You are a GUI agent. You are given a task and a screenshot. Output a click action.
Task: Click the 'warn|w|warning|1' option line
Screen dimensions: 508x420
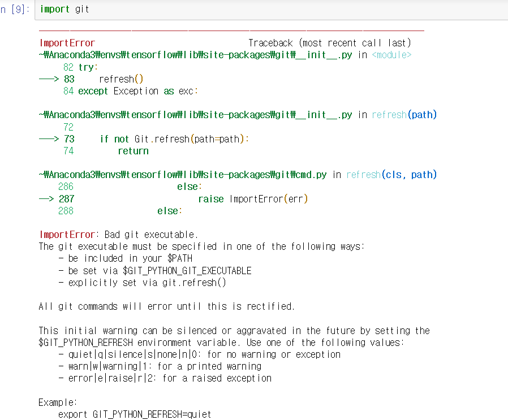click(x=160, y=366)
